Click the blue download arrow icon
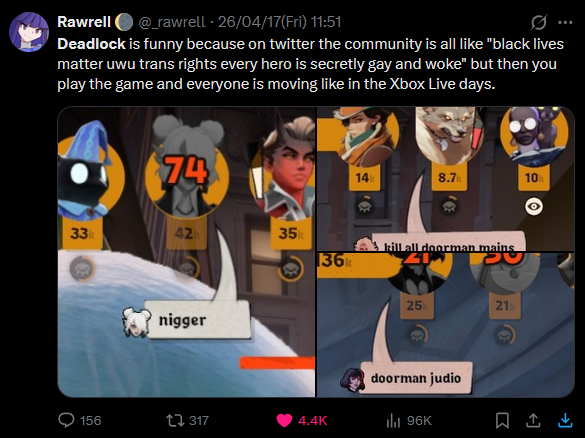 (565, 420)
